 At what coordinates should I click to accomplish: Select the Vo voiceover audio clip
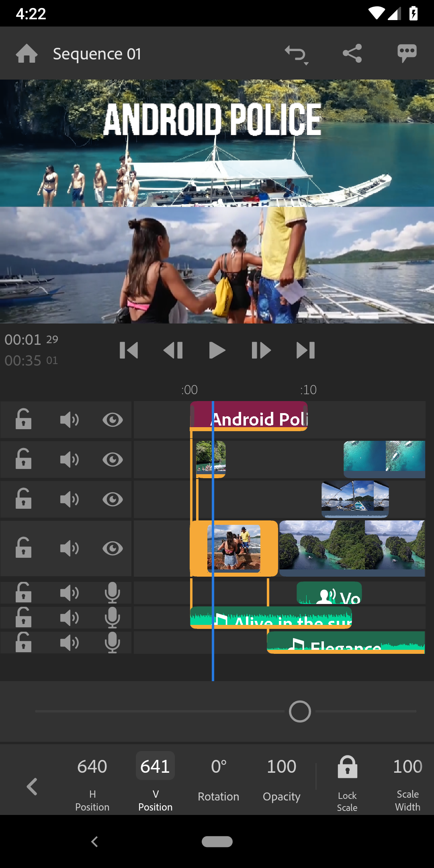click(329, 593)
